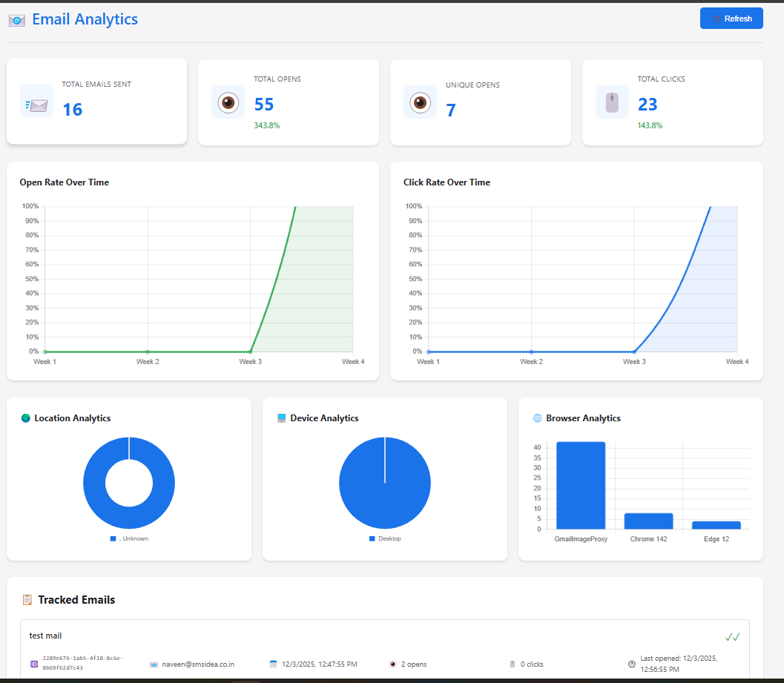The image size is (784, 683).
Task: Toggle the Desktop legend under Device Analytics
Action: 384,538
